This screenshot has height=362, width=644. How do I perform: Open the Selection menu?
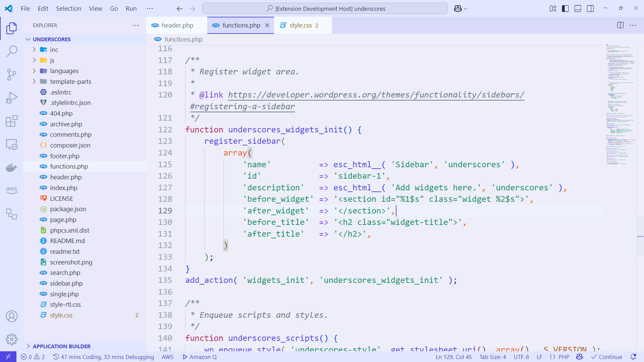pos(68,9)
